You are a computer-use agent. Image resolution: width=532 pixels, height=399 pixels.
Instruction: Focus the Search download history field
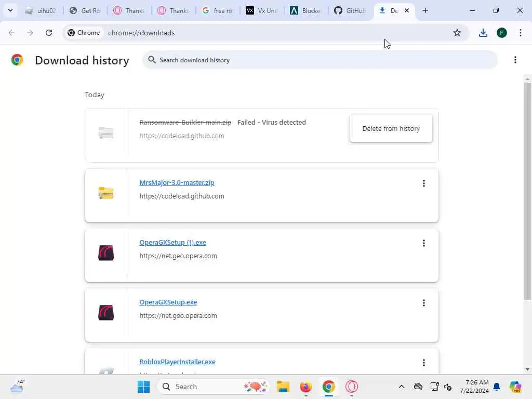click(x=320, y=60)
